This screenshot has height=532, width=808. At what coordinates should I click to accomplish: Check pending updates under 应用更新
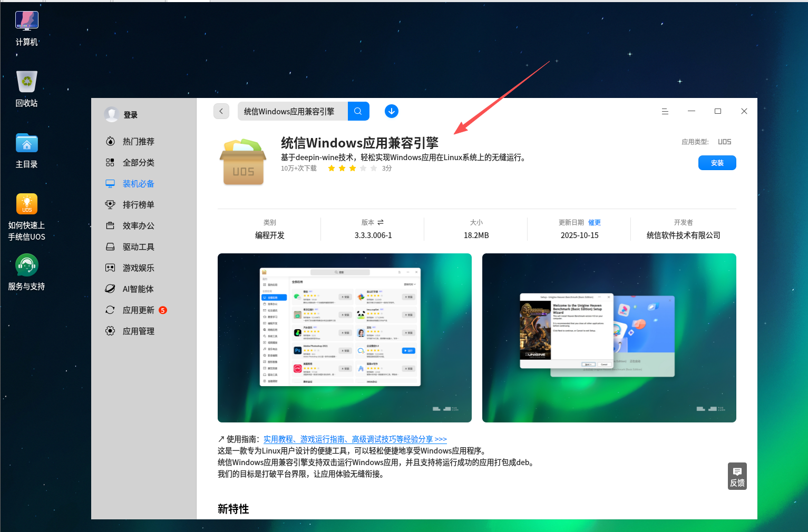(139, 310)
